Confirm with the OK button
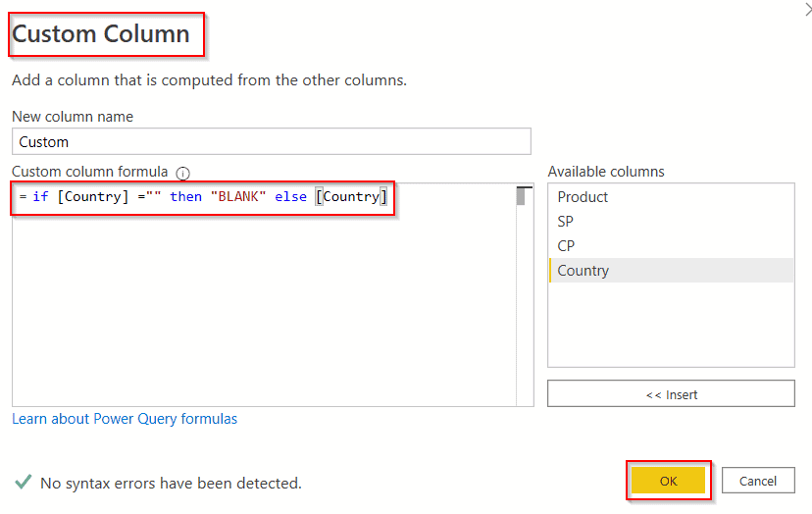Screen dimensions: 812x514 pyautogui.click(x=668, y=481)
